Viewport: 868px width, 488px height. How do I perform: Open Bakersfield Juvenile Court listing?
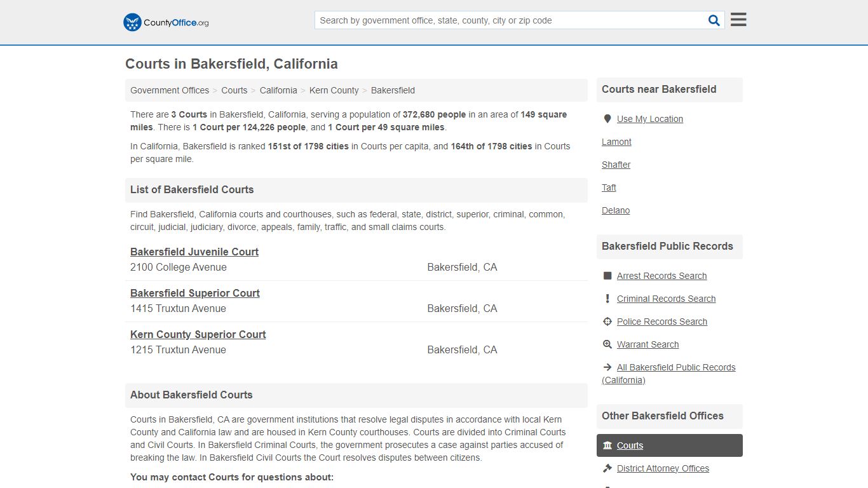coord(194,252)
